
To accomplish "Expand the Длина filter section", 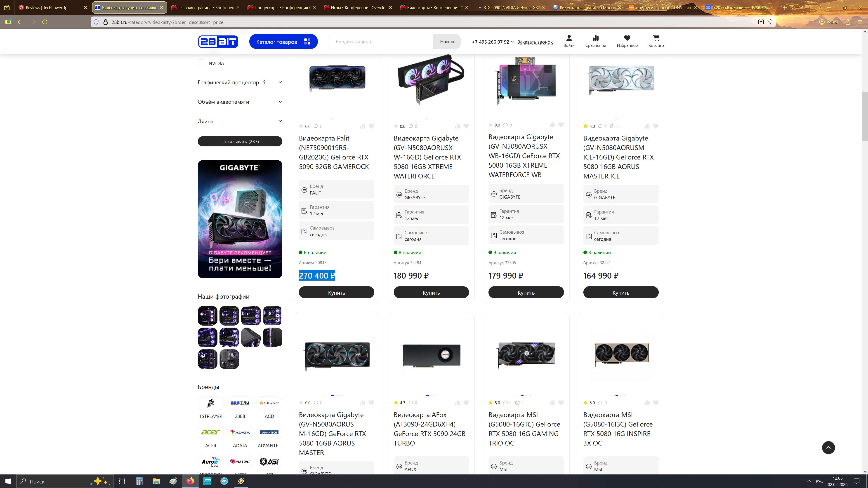I will pos(280,121).
